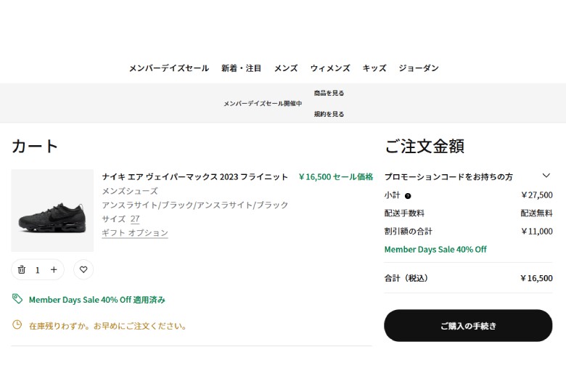Viewport: 566px width, 392px height.
Task: Click the メンズシューズ category text
Action: click(x=130, y=191)
